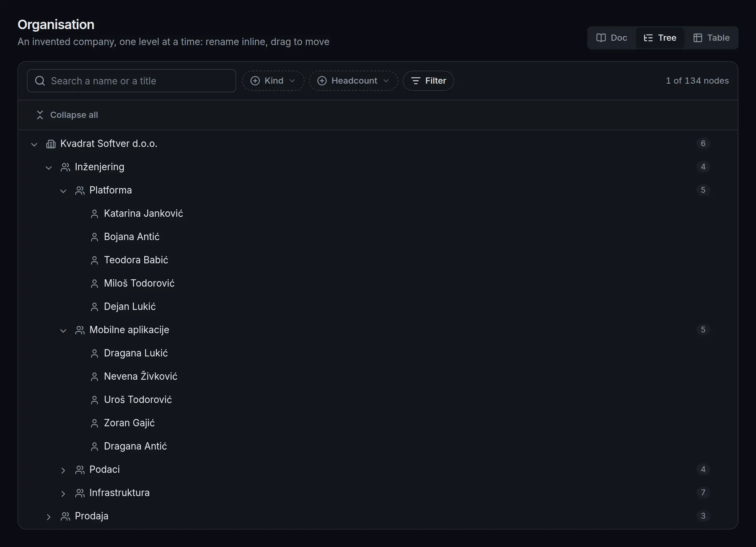Select the Teodora Babić row
This screenshot has height=547, width=756.
click(x=378, y=260)
